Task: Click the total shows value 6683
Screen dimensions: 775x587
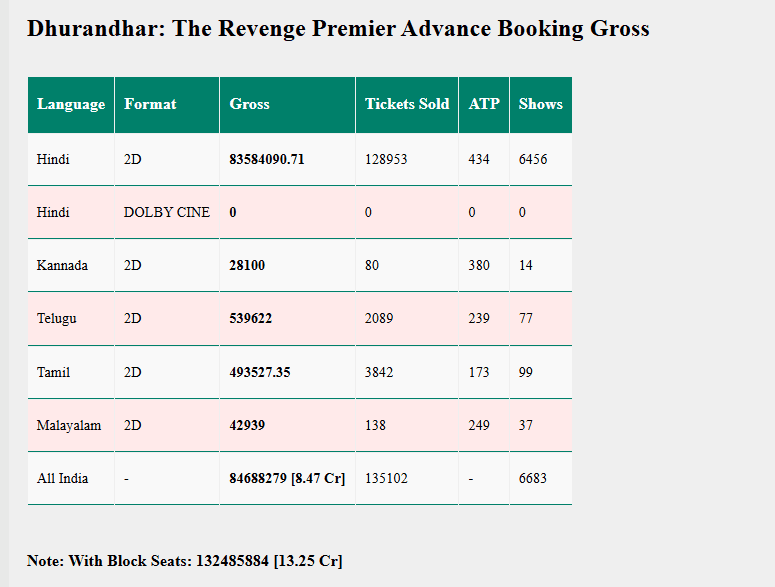Action: (533, 478)
